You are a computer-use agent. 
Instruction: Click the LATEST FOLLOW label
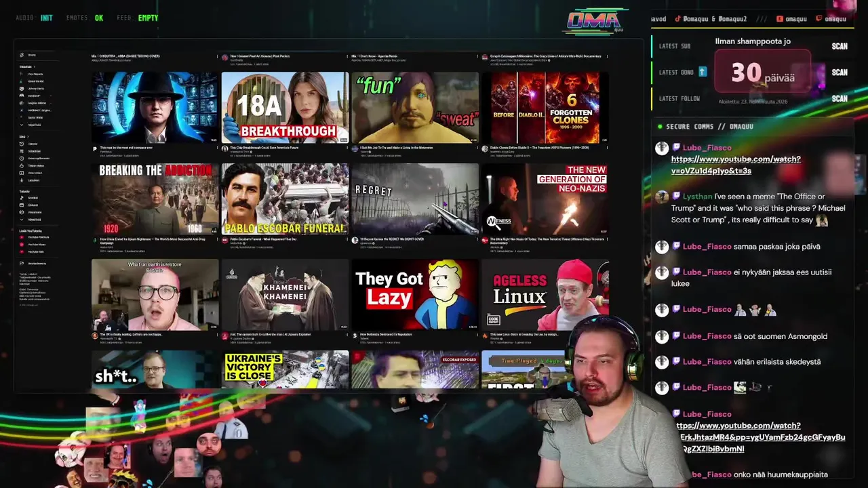679,98
